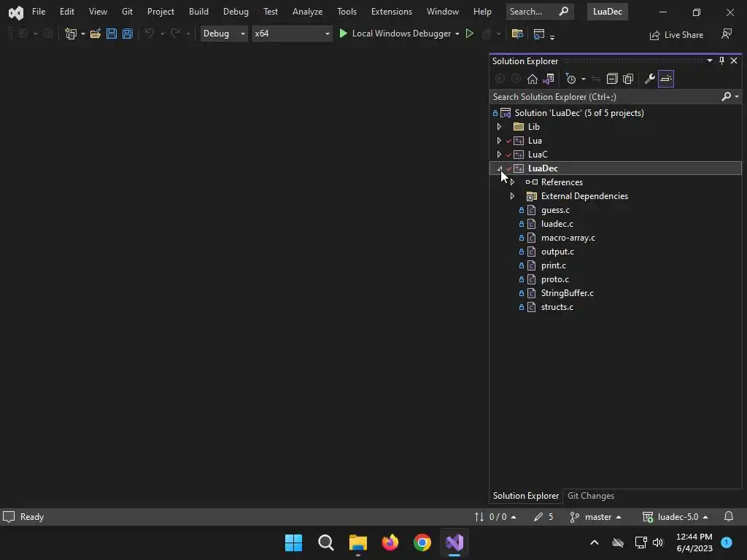Show hidden system tray icons chevron

tap(594, 542)
